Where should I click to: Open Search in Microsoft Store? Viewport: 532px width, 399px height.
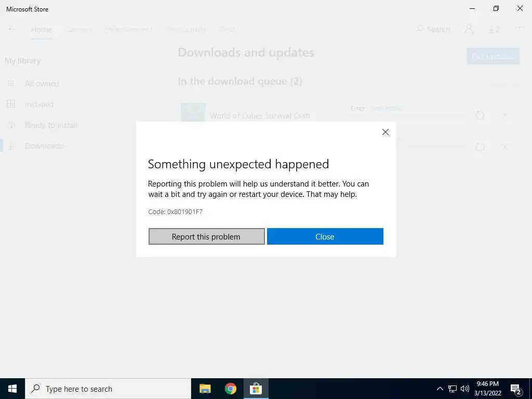pyautogui.click(x=433, y=30)
